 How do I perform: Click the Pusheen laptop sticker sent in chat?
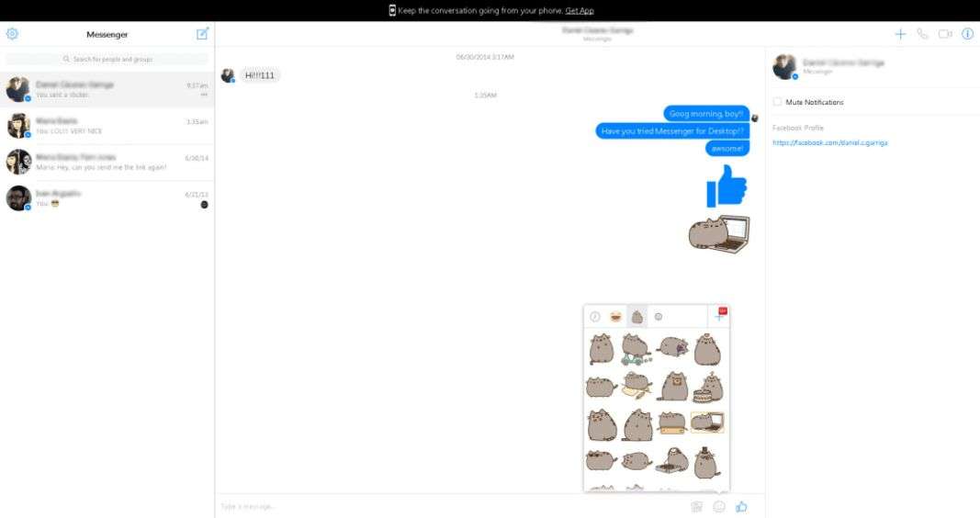719,233
